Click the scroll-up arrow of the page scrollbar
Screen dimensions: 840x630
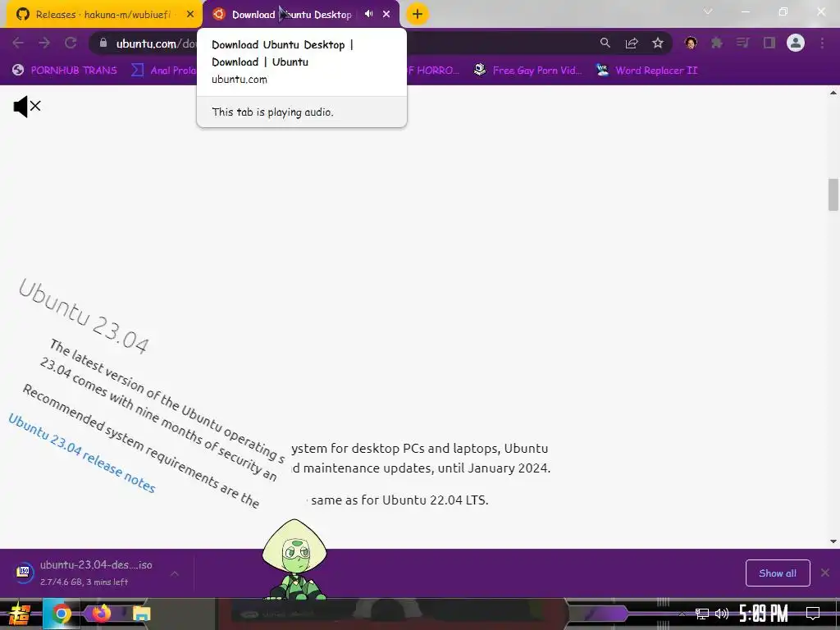pos(833,93)
